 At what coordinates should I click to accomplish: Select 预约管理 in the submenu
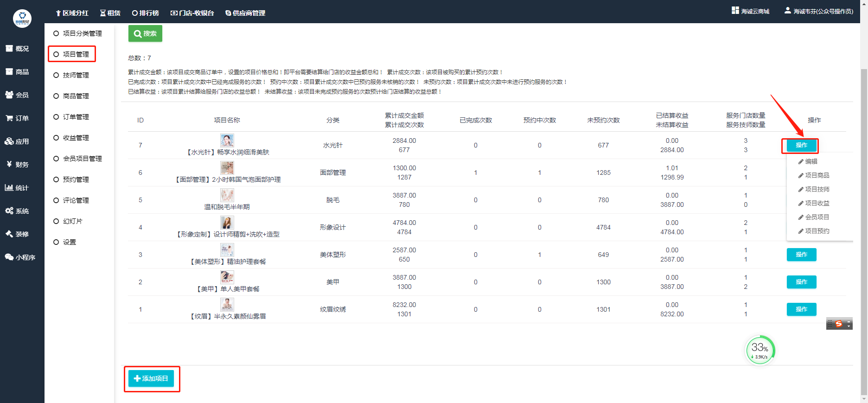tap(71, 179)
